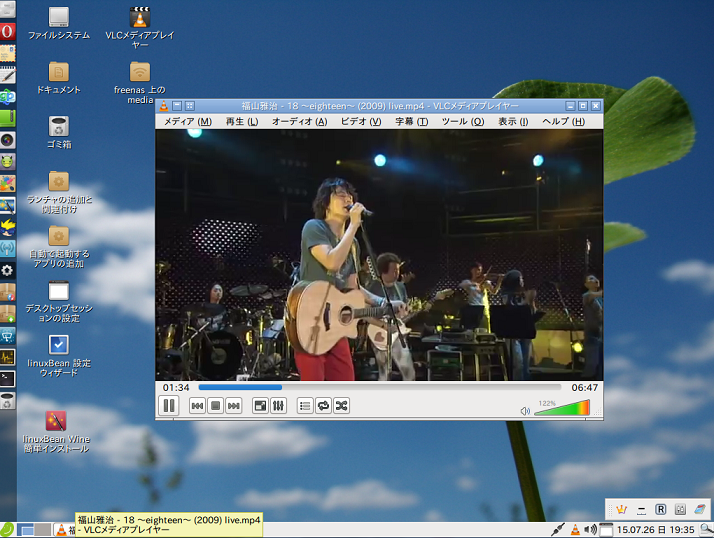Open the ビデオ (V) menu
714x538 pixels.
click(x=361, y=122)
